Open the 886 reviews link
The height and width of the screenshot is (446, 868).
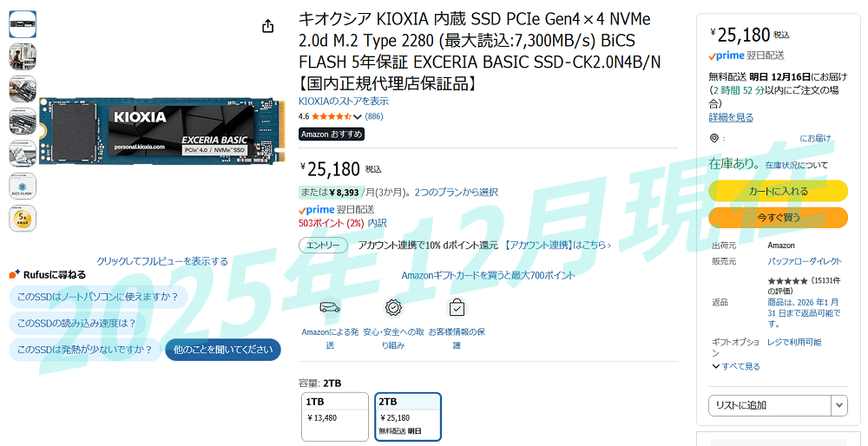373,116
